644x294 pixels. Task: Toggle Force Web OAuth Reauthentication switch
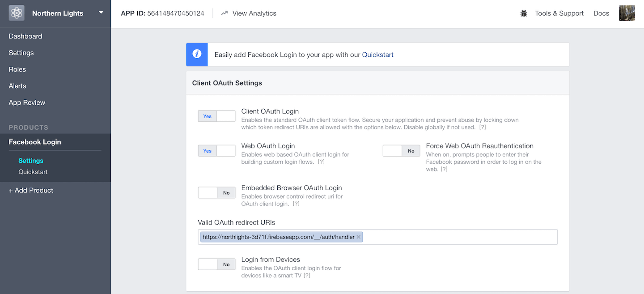[x=401, y=151]
